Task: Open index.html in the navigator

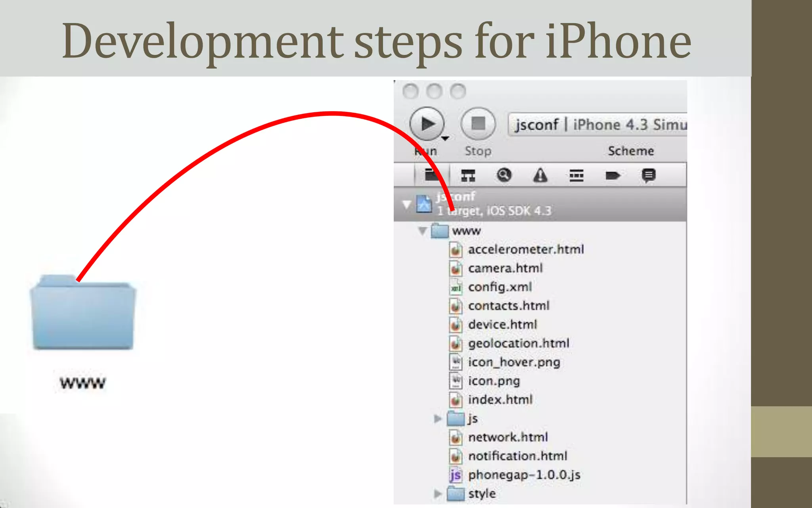Action: coord(500,400)
